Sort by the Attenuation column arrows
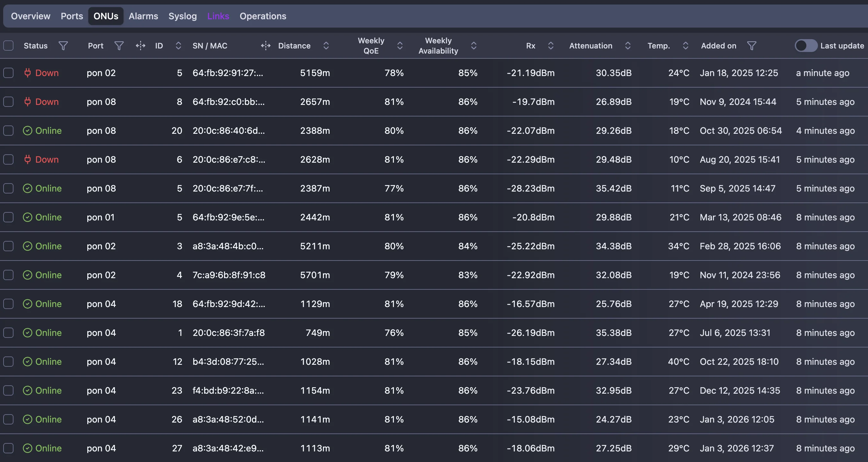 coord(628,46)
